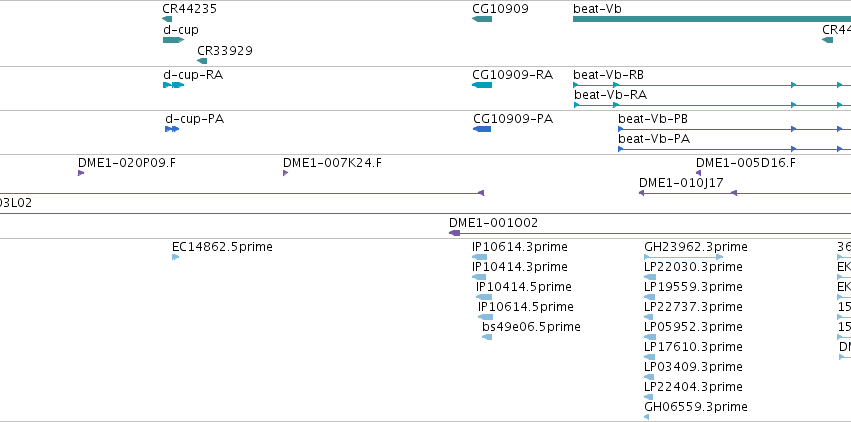Viewport: 851px width, 422px height.
Task: Click the CG10909-RA transcript feature
Action: pyautogui.click(x=482, y=85)
